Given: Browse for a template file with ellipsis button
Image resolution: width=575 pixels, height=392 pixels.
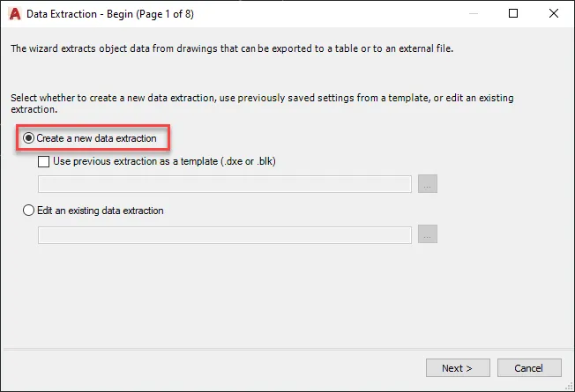Looking at the screenshot, I should point(428,183).
